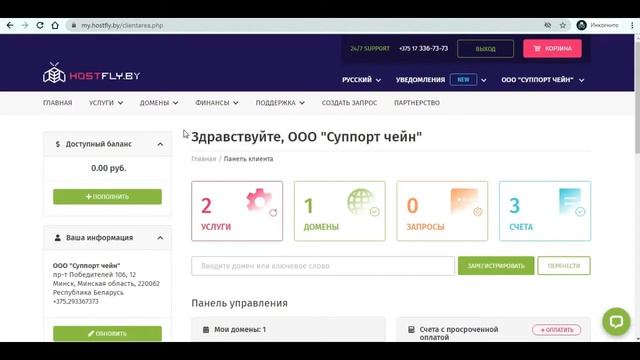Image resolution: width=640 pixels, height=360 pixels.
Task: Click the Зарегистрировать domain button
Action: tap(496, 266)
